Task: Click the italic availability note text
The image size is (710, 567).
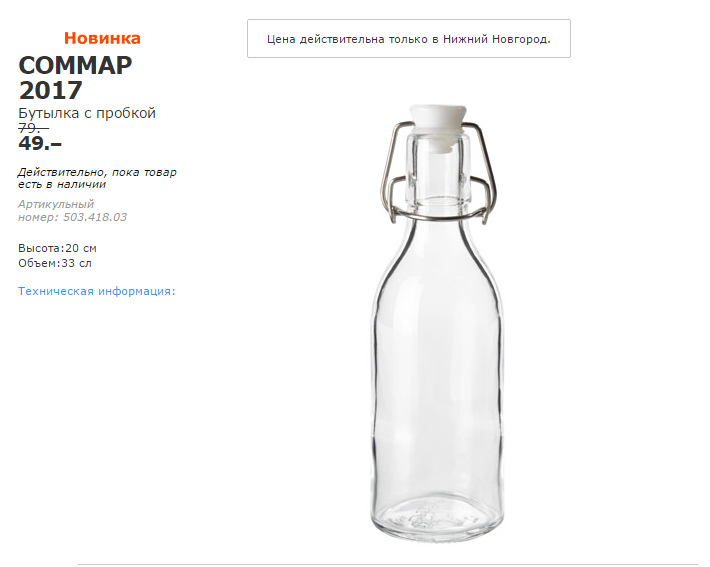Action: [x=97, y=178]
